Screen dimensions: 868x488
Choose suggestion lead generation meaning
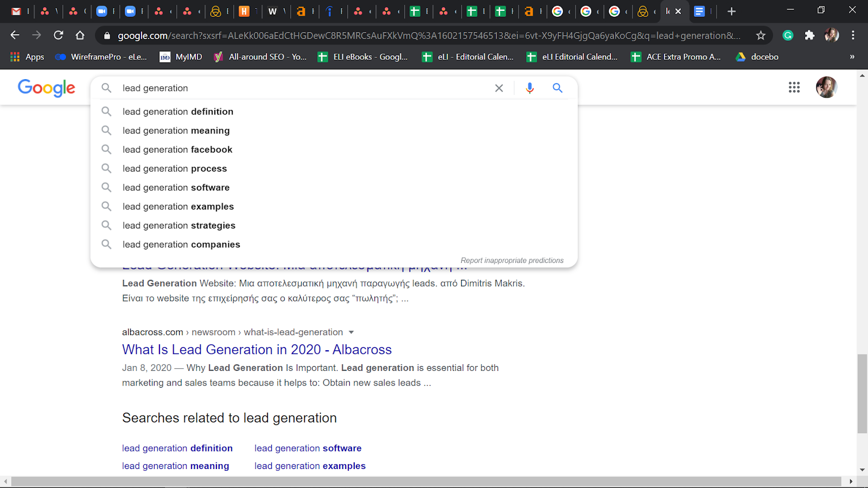click(334, 130)
